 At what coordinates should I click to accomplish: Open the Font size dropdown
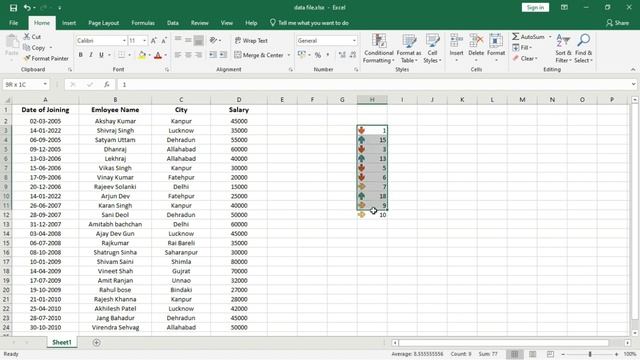click(x=144, y=41)
